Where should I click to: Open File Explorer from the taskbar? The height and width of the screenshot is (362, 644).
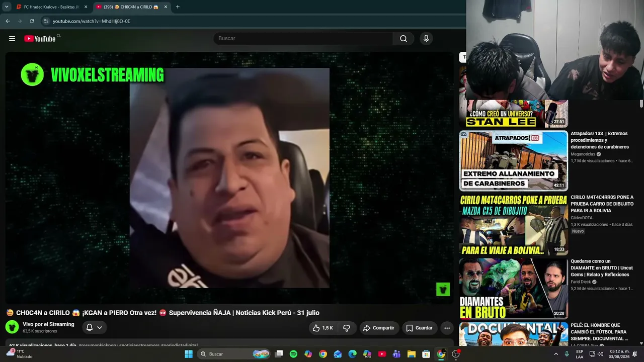[x=411, y=354]
